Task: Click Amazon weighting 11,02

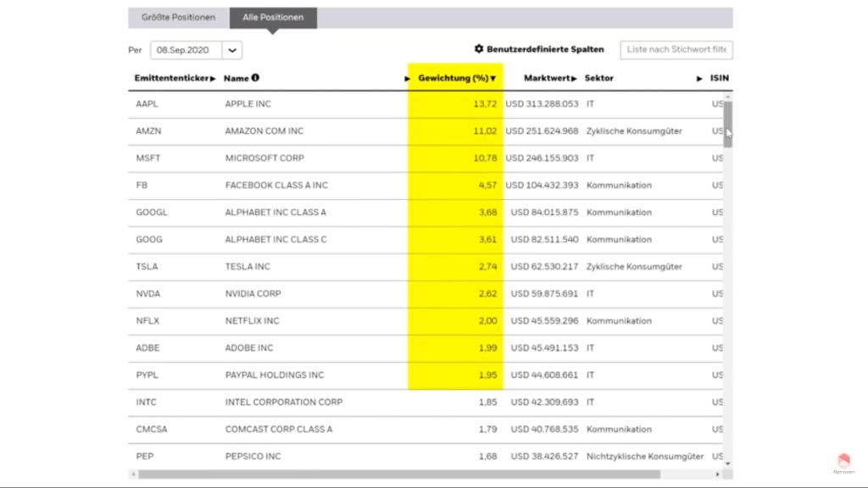Action: 485,131
